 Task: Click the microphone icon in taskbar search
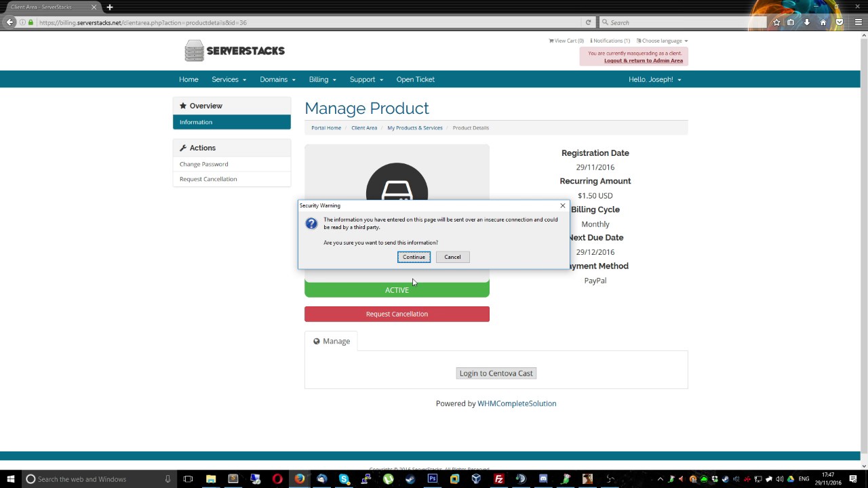(x=167, y=479)
